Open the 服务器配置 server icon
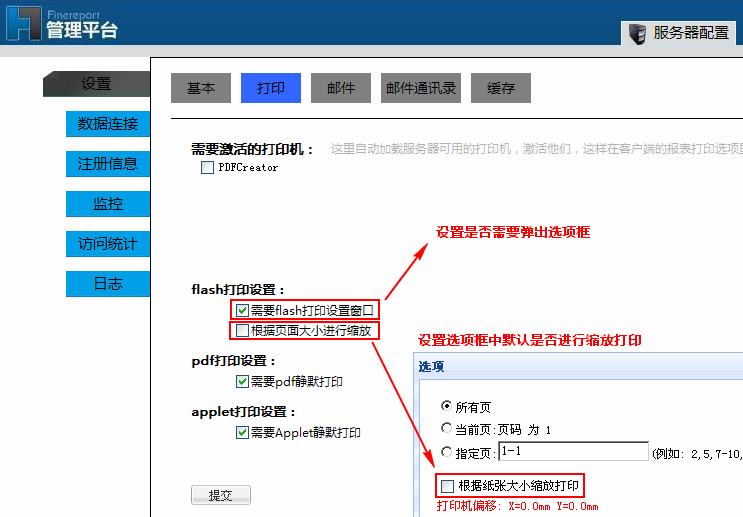This screenshot has width=743, height=517. coord(637,34)
